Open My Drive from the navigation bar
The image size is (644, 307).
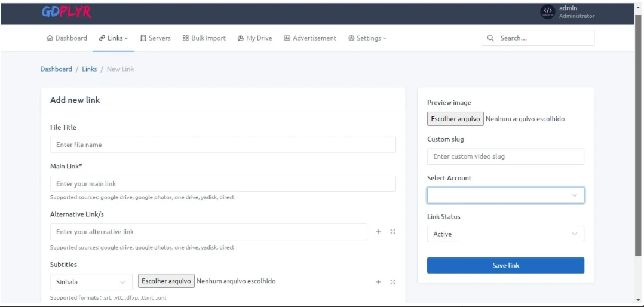tap(254, 38)
